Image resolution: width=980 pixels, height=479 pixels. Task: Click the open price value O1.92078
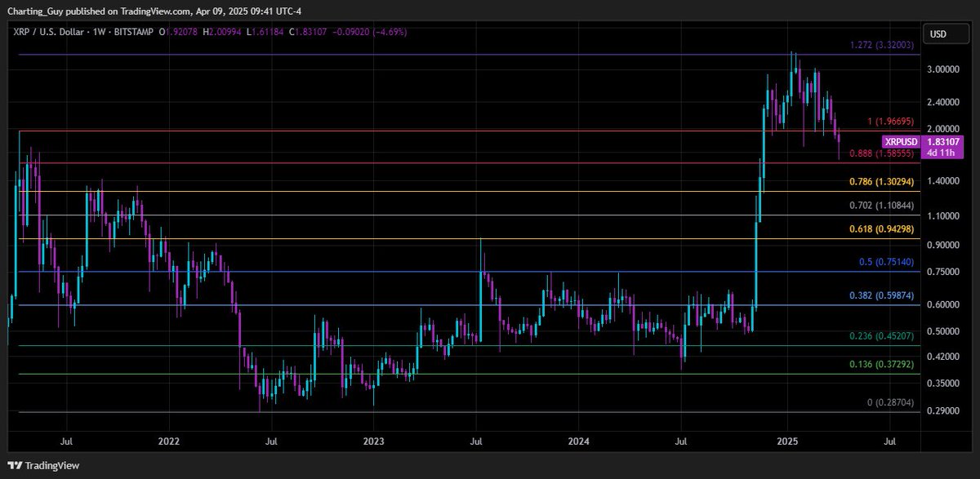[x=177, y=33]
